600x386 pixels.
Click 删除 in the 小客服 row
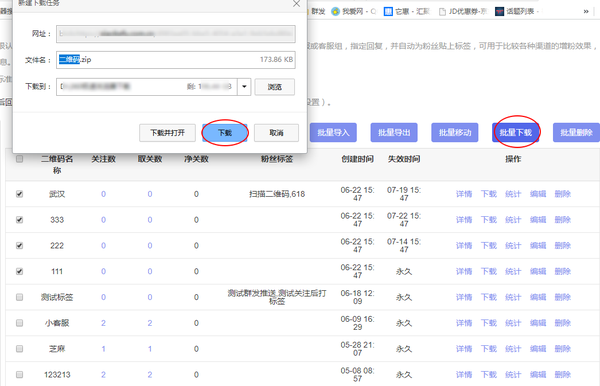562,323
